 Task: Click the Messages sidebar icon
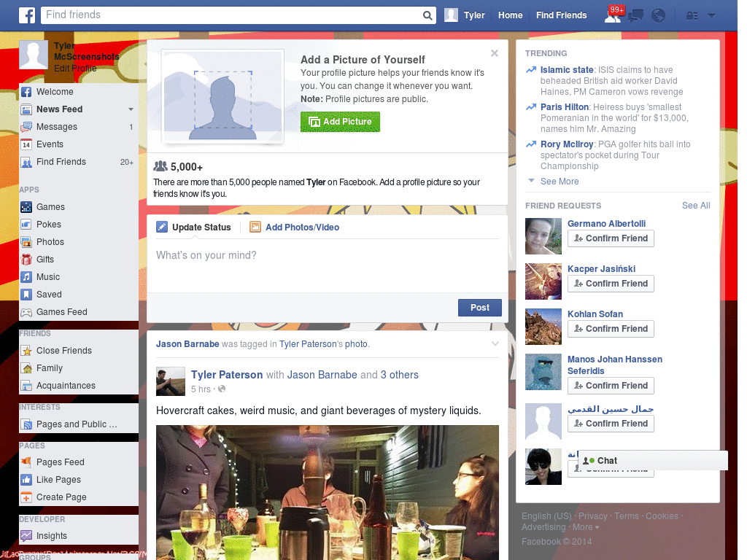click(x=26, y=127)
